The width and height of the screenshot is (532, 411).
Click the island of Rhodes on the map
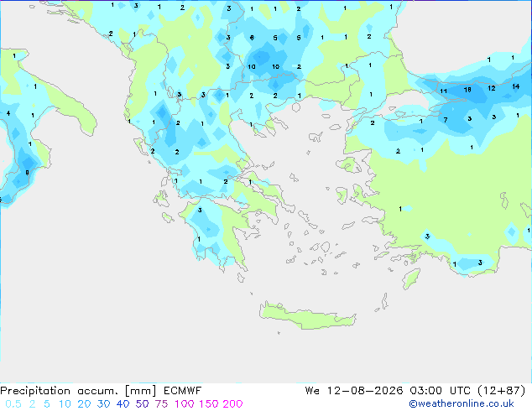click(411, 278)
